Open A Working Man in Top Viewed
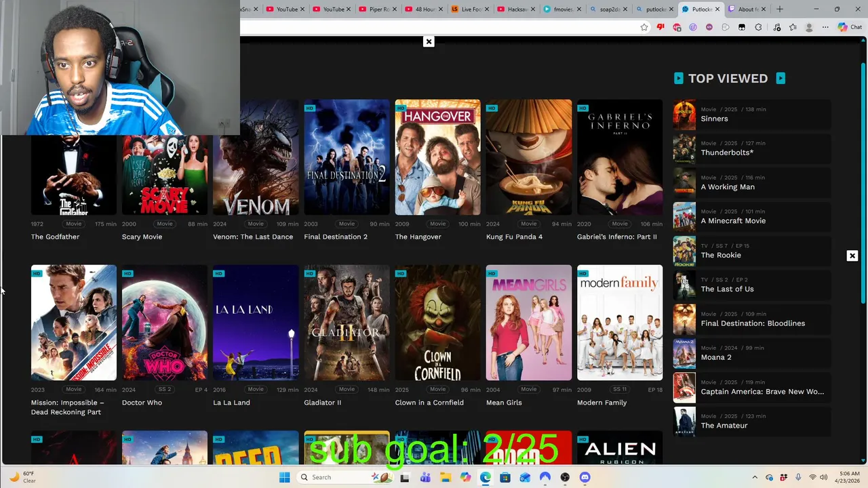 751,183
